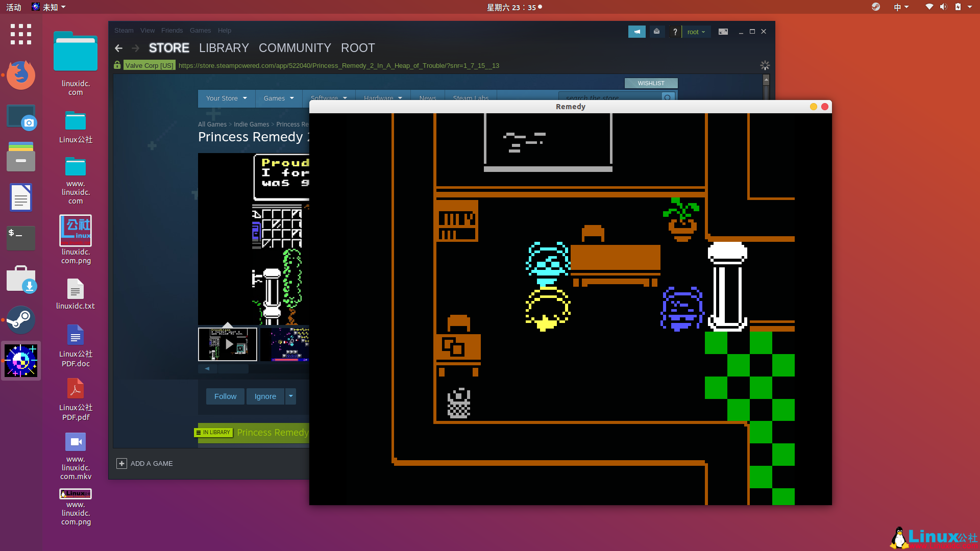Image resolution: width=980 pixels, height=551 pixels.
Task: Click the Steam help question mark
Action: click(x=675, y=32)
